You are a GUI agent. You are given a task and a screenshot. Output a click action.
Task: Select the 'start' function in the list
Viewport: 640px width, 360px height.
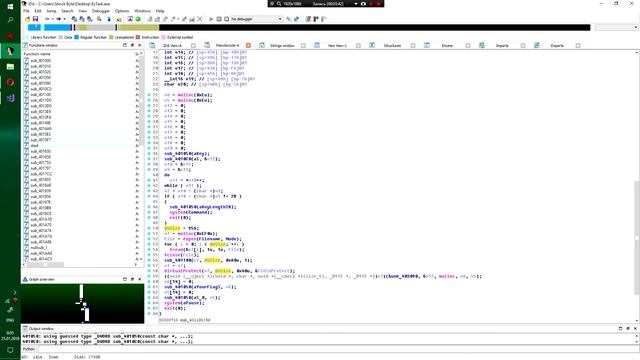pyautogui.click(x=34, y=145)
